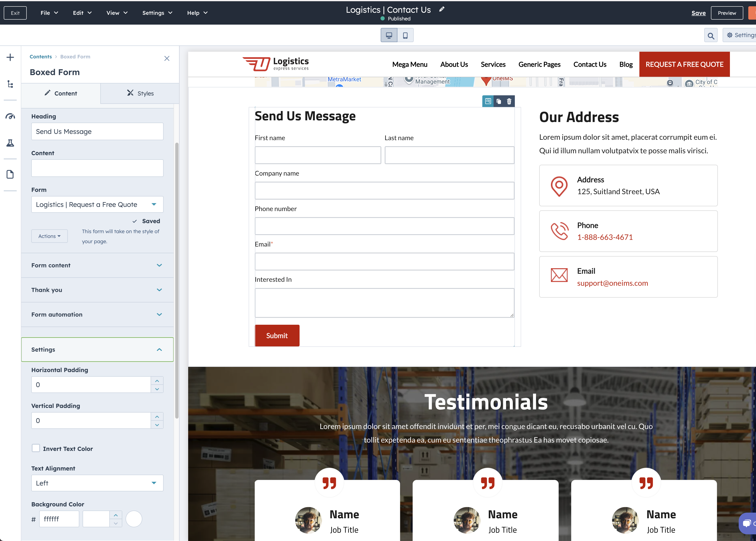The image size is (756, 541).
Task: Open the optimize gauge icon in sidebar
Action: click(10, 116)
